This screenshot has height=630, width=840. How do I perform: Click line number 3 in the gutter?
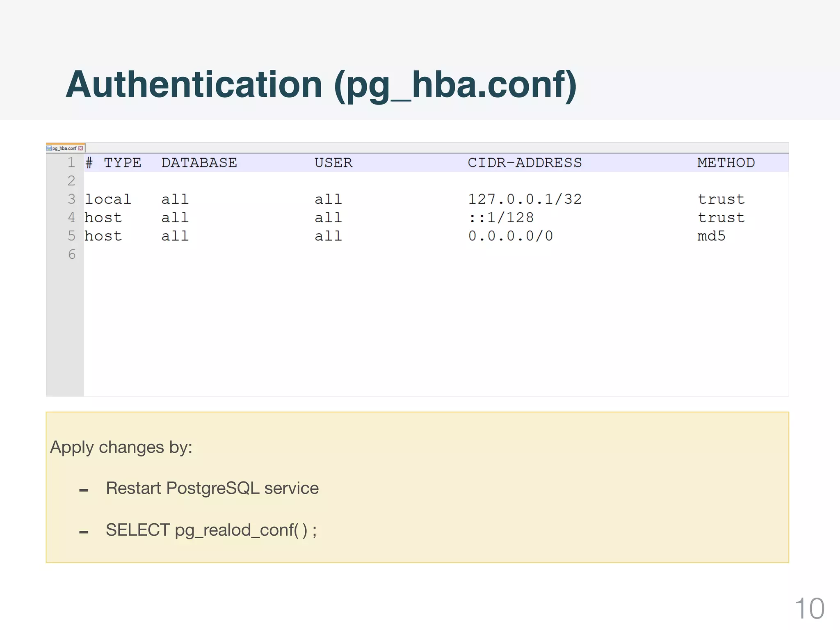(71, 199)
